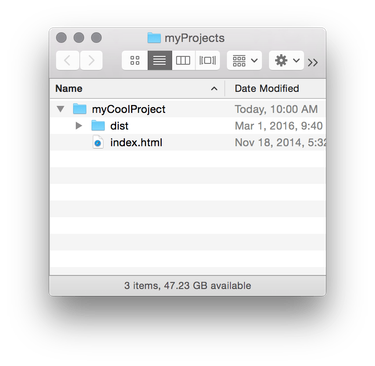The image size is (375, 366).
Task: Click the myProjects title folder icon
Action: click(x=154, y=38)
